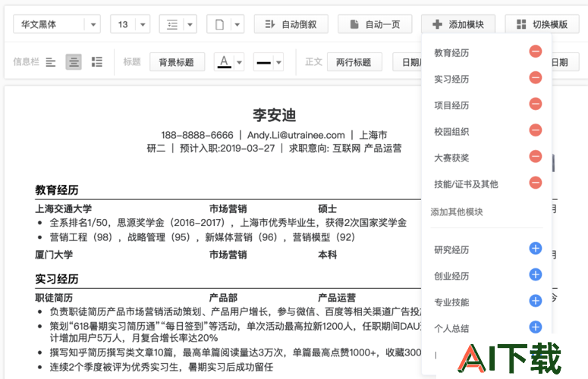Image resolution: width=588 pixels, height=379 pixels.
Task: Click the name 李安迪 in resume
Action: pyautogui.click(x=275, y=115)
